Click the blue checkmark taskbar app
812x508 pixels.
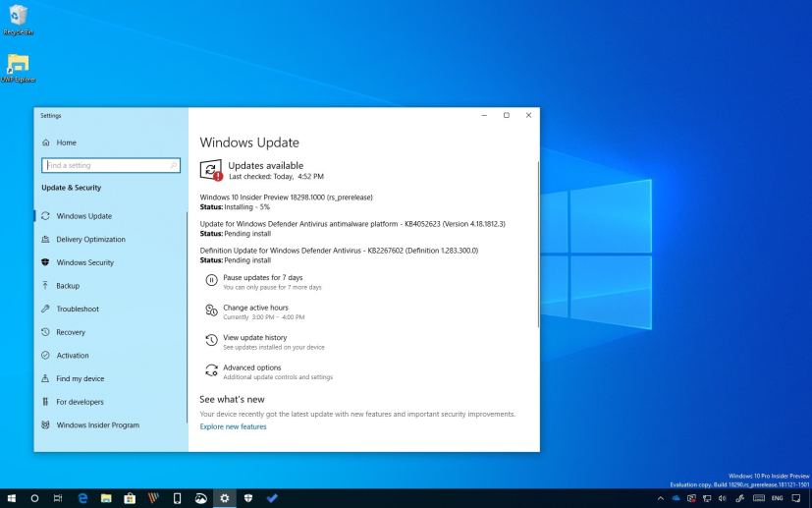click(272, 499)
